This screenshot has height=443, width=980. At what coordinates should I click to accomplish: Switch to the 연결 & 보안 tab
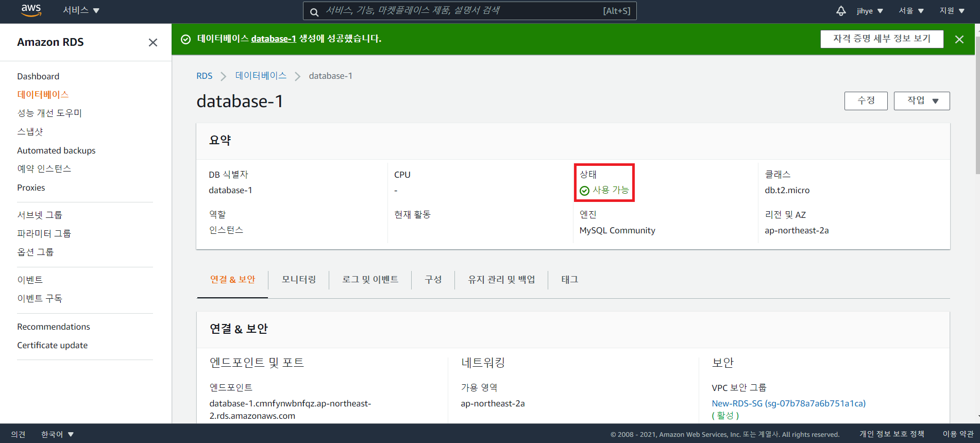tap(232, 279)
